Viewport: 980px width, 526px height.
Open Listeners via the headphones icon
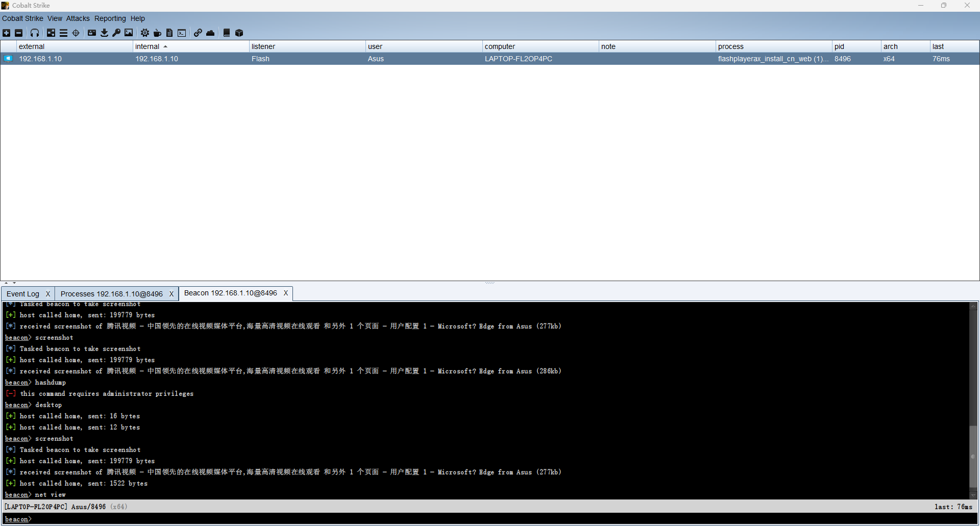(x=35, y=33)
